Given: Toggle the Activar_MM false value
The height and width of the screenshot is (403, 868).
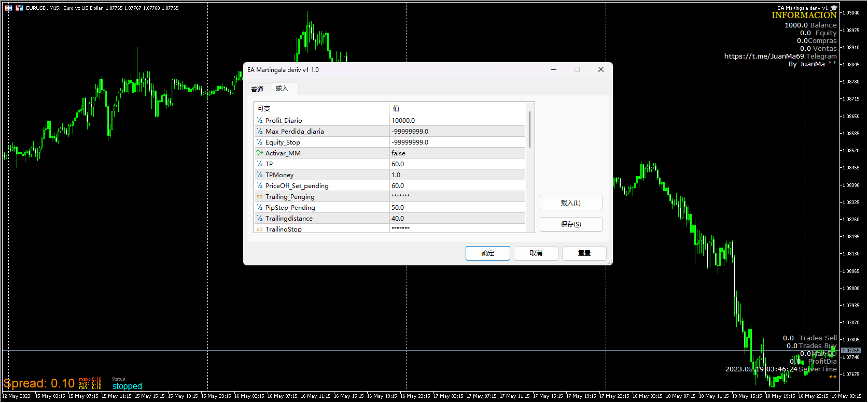Looking at the screenshot, I should (x=456, y=153).
